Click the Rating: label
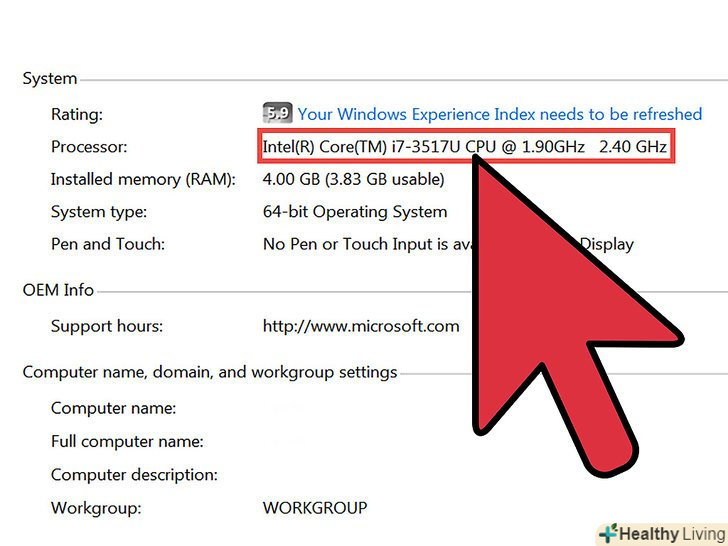The width and height of the screenshot is (728, 546). click(x=77, y=114)
